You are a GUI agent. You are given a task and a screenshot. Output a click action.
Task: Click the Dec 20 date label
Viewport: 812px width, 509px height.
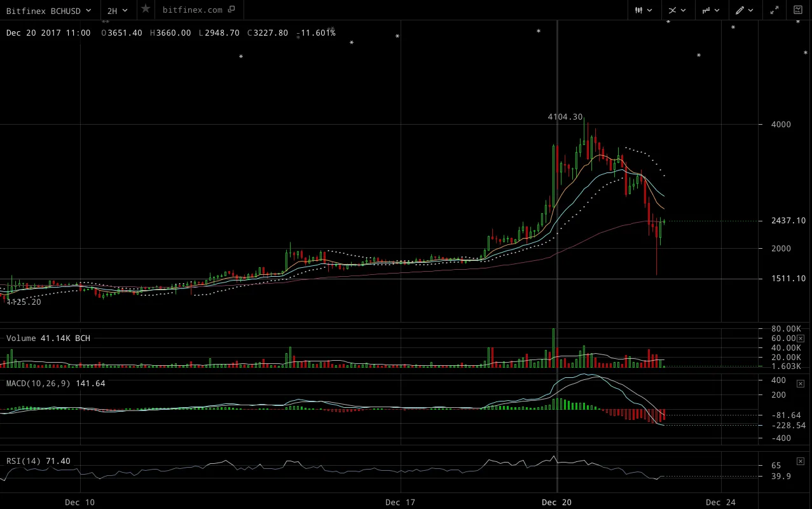(x=556, y=503)
